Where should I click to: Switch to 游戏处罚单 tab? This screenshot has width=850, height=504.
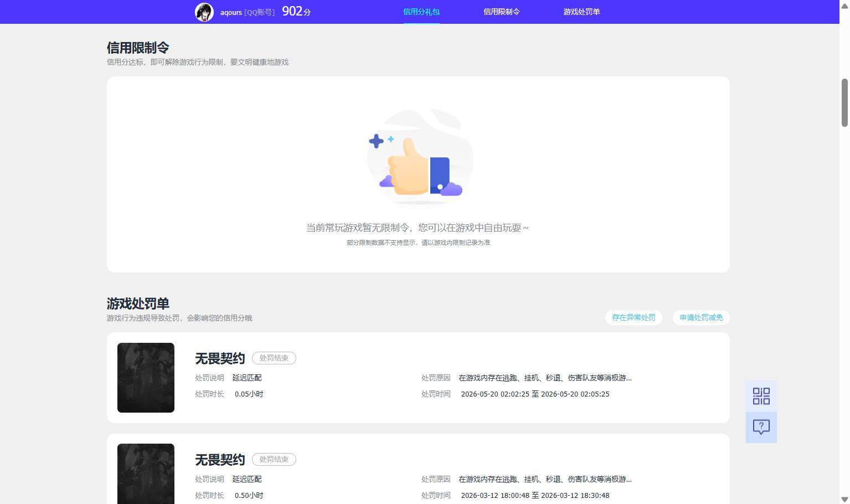coord(582,12)
